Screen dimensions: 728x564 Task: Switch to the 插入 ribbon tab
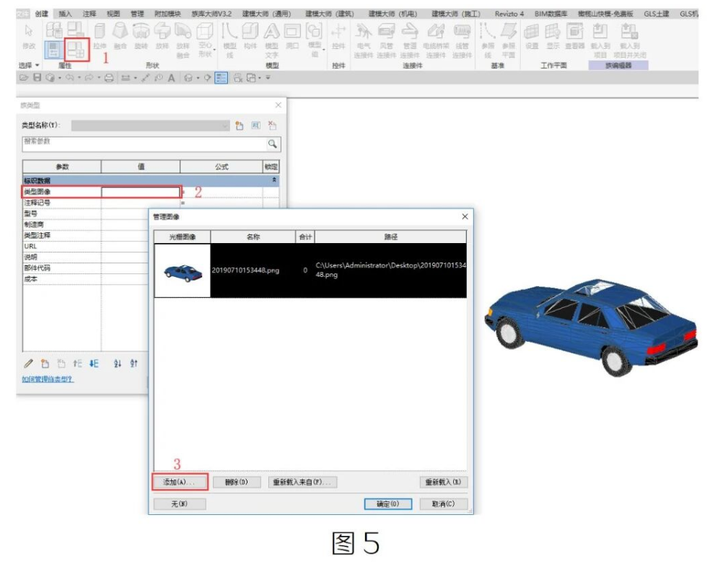[x=66, y=14]
